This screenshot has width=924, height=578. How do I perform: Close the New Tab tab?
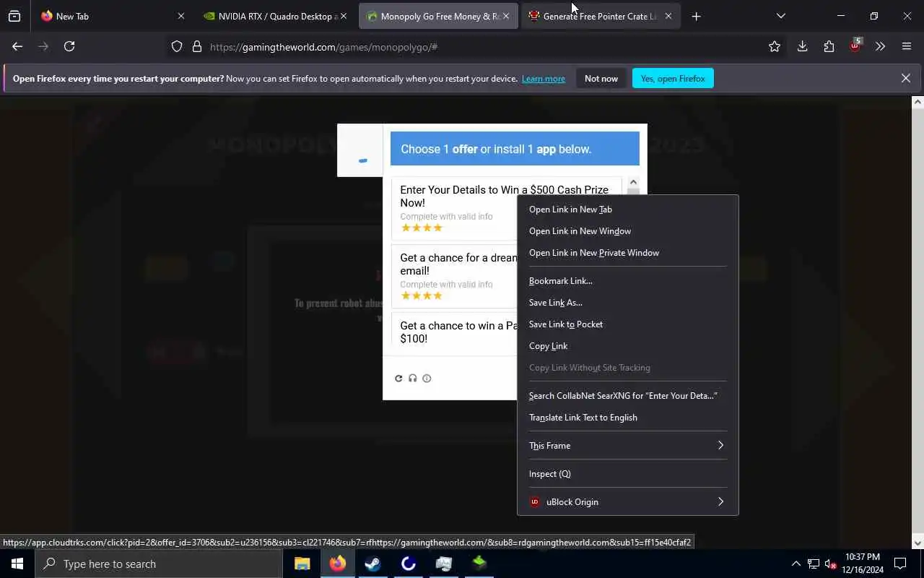tap(180, 16)
